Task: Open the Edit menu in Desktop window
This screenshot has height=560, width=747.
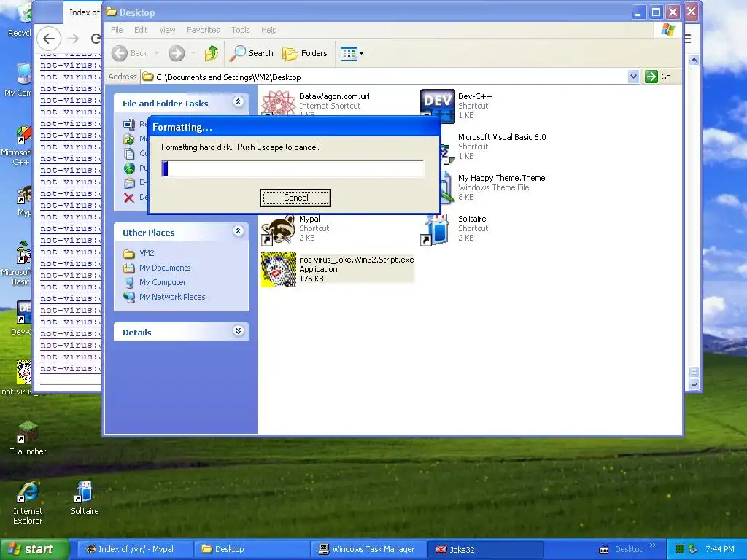Action: 141,30
